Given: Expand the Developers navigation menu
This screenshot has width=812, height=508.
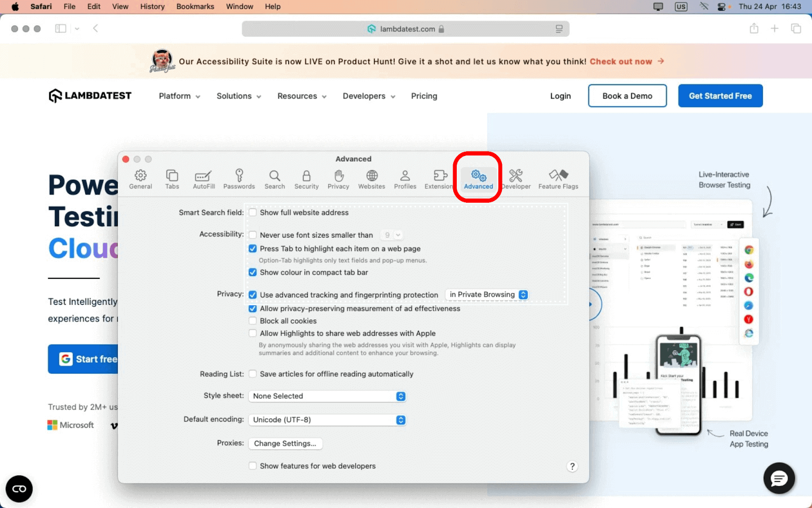Looking at the screenshot, I should click(369, 96).
